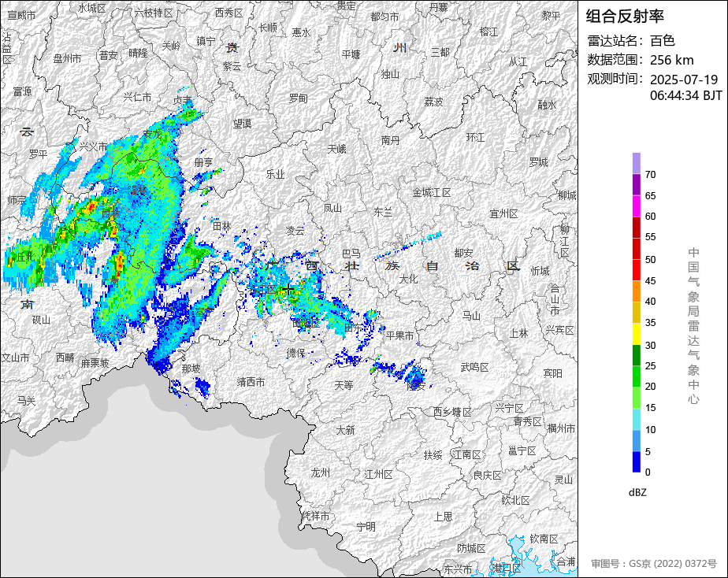The image size is (728, 578).
Task: Pick the bright red swatch between 45 and 50
Action: point(637,270)
